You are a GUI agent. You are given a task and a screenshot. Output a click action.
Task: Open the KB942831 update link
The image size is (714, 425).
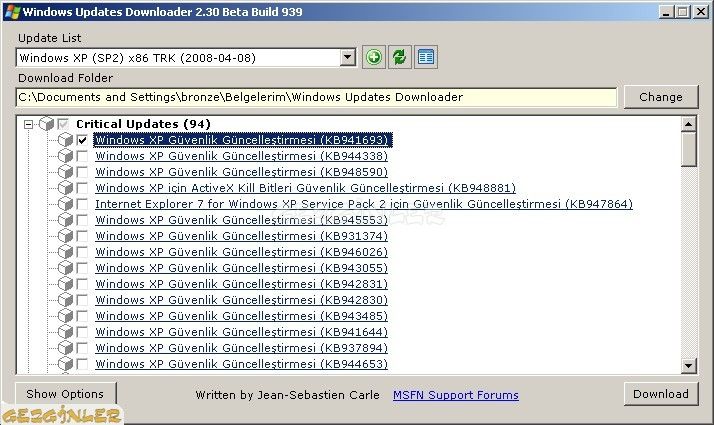point(242,283)
